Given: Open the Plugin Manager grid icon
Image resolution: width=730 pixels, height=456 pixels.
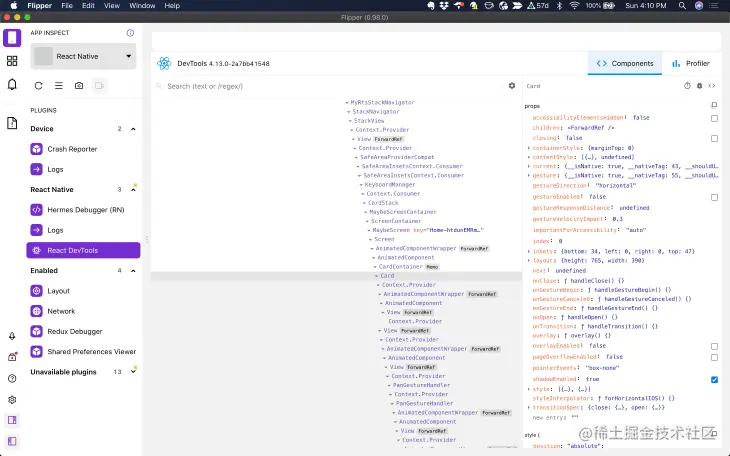Looking at the screenshot, I should click(x=12, y=61).
